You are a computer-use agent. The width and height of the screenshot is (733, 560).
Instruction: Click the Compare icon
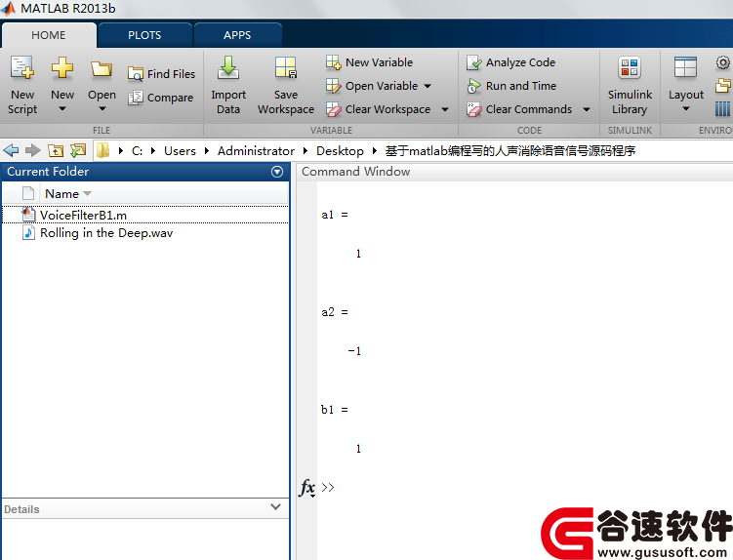[136, 98]
